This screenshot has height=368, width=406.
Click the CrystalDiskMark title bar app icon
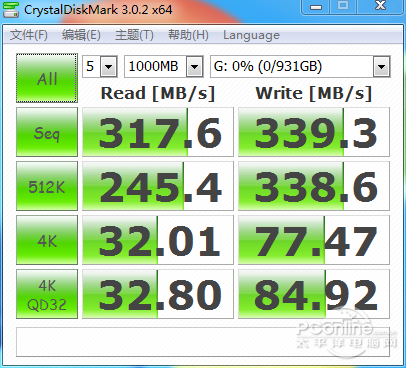pos(11,9)
